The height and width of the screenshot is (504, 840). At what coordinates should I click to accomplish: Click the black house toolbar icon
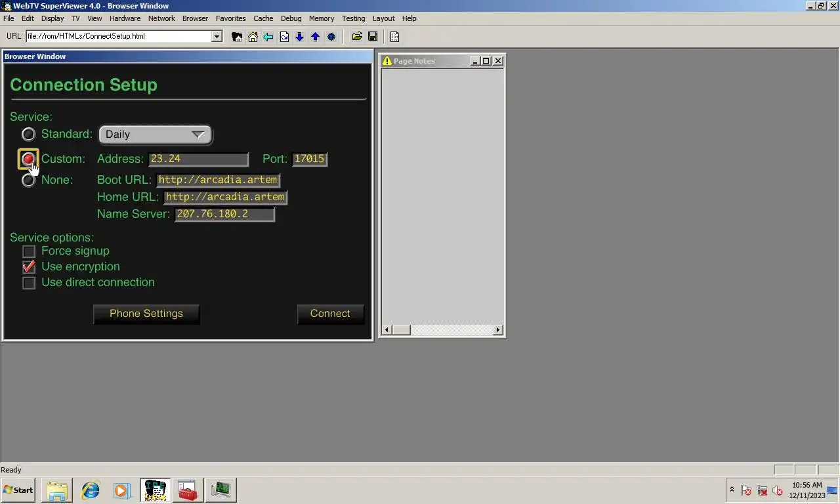(237, 37)
